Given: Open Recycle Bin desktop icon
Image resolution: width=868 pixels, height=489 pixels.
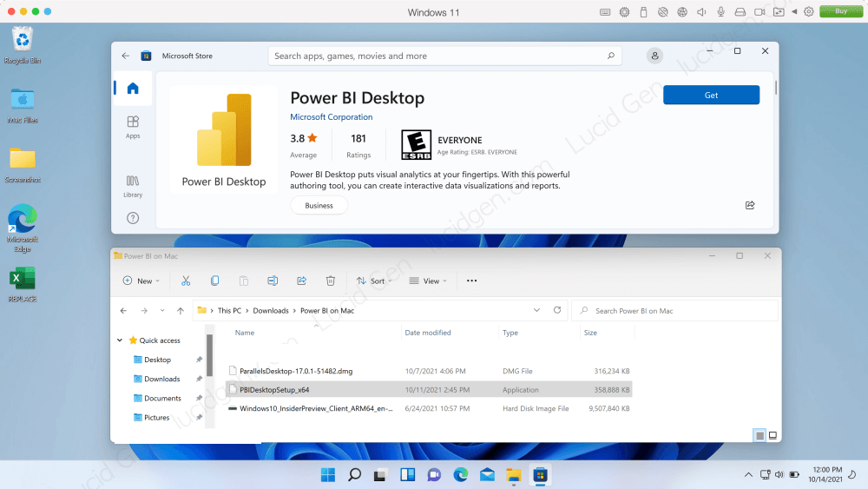Looking at the screenshot, I should click(x=23, y=45).
